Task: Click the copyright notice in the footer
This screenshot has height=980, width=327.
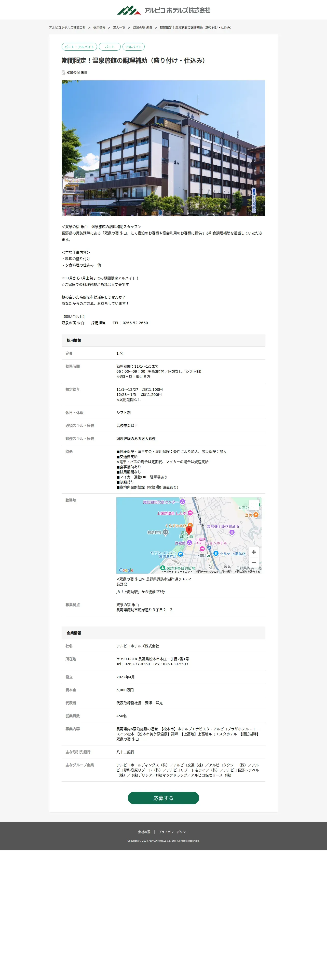Action: click(x=163, y=841)
